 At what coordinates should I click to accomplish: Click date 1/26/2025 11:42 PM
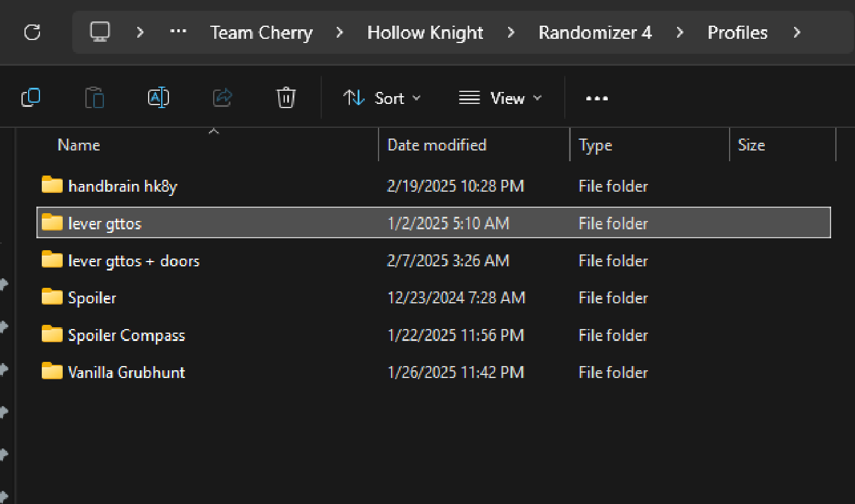(456, 373)
